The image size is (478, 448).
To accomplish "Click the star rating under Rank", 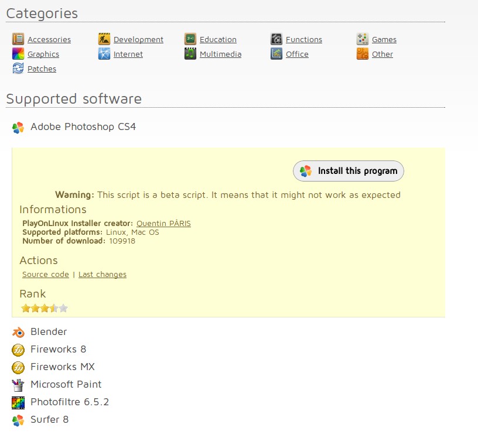I will click(44, 309).
